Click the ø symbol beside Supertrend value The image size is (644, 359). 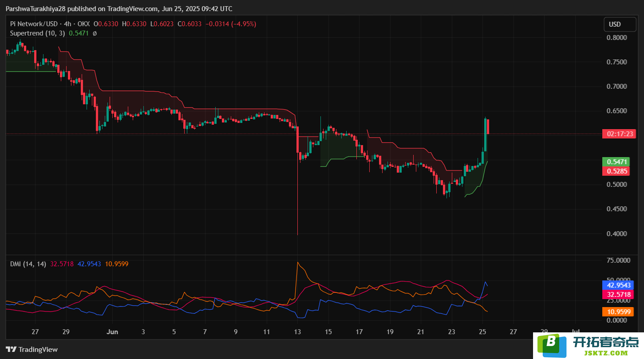click(x=95, y=33)
